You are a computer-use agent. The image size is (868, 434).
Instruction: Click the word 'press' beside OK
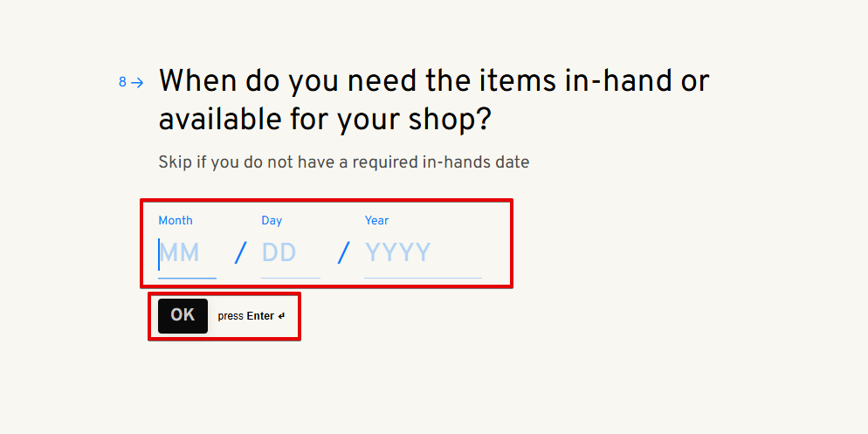231,316
